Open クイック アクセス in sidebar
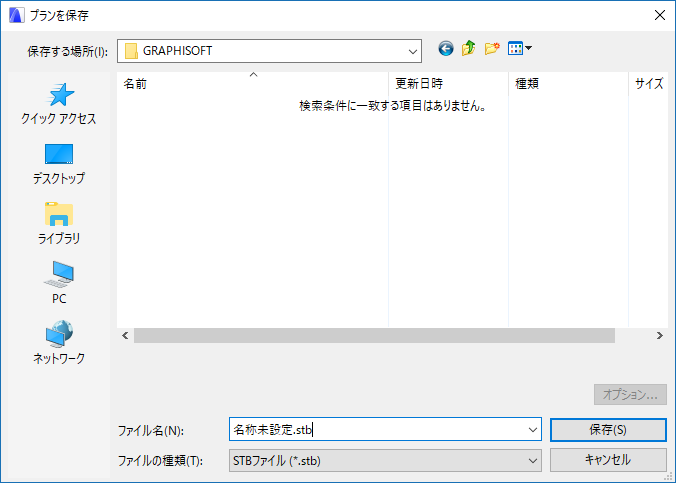The image size is (676, 483). point(59,104)
